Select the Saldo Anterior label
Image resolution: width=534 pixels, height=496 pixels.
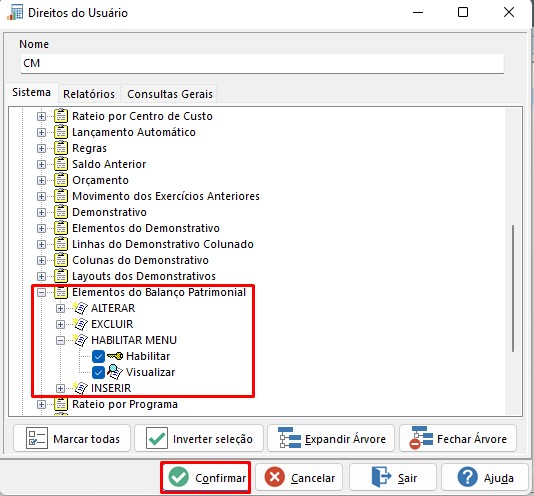pos(109,164)
